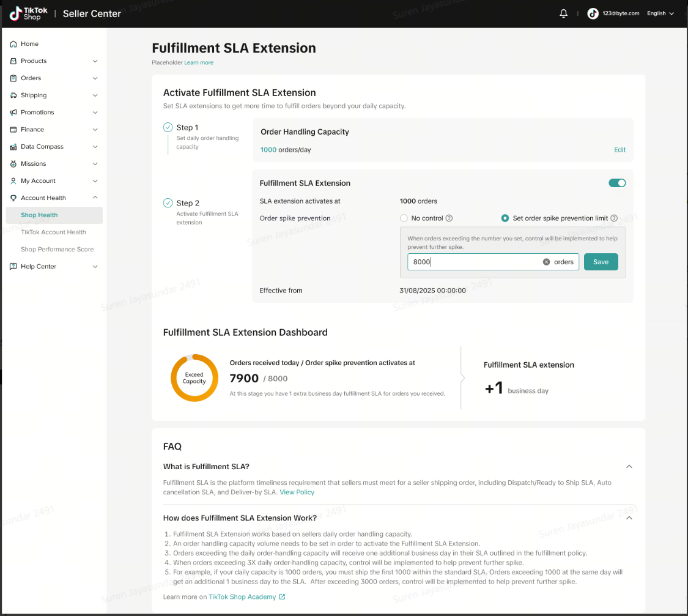Screen dimensions: 688x616
Task: Click the TikTok account avatar icon
Action: (x=593, y=13)
